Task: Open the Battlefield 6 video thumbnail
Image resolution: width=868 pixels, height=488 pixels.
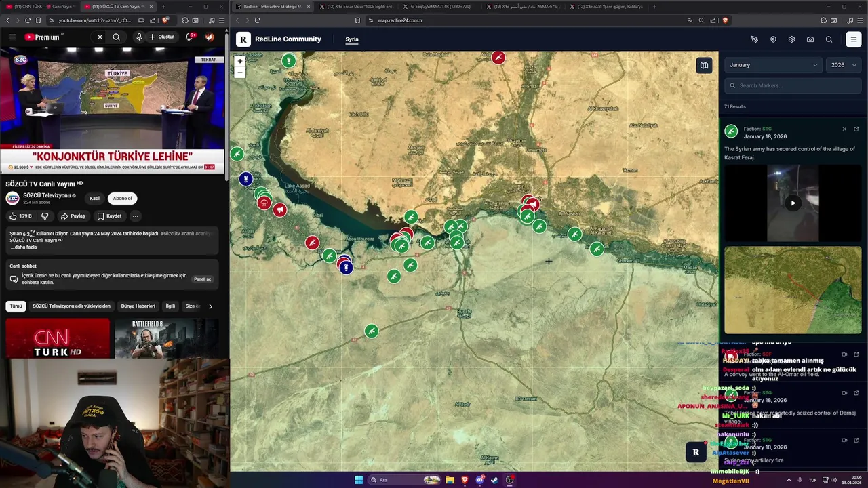Action: (166, 338)
